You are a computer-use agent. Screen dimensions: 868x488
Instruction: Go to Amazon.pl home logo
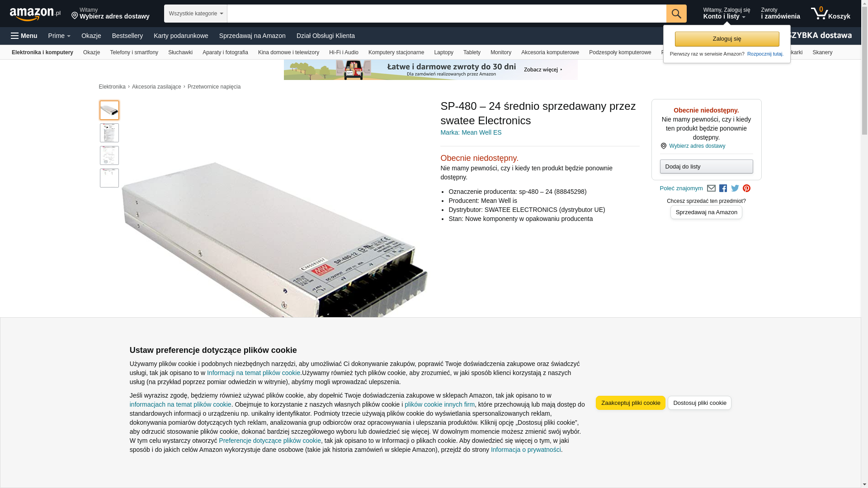35,14
